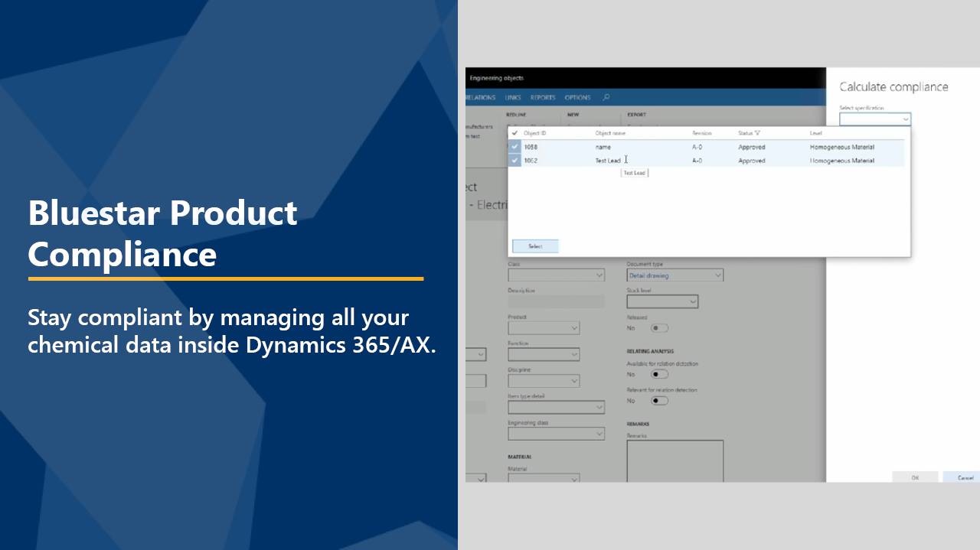Image resolution: width=980 pixels, height=550 pixels.
Task: Click the search magnifier icon in ribbon
Action: [x=606, y=98]
